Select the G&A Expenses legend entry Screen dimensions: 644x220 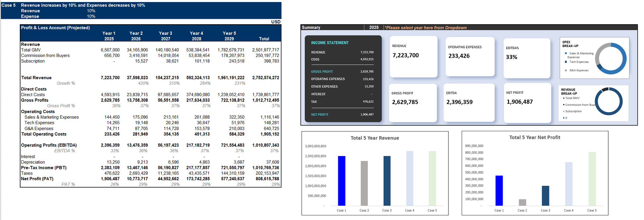coord(578,71)
